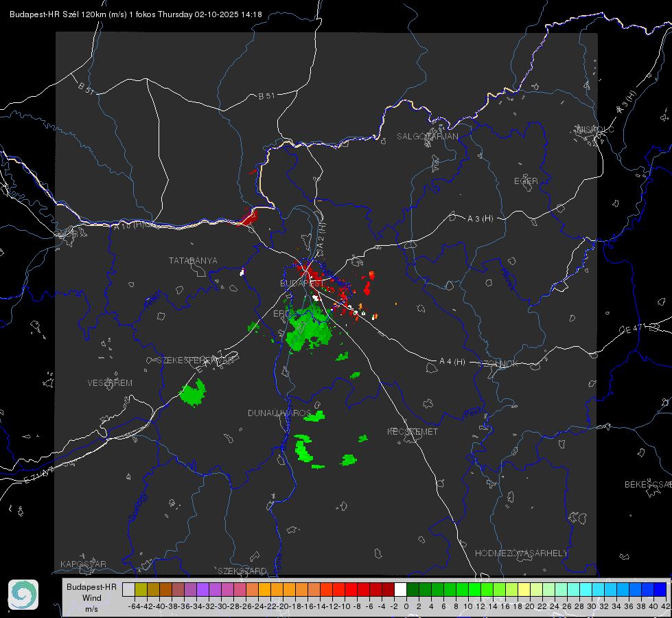672x618 pixels.
Task: Click the 'Budapest-HR Wind m/s' legend title
Action: coord(91,597)
